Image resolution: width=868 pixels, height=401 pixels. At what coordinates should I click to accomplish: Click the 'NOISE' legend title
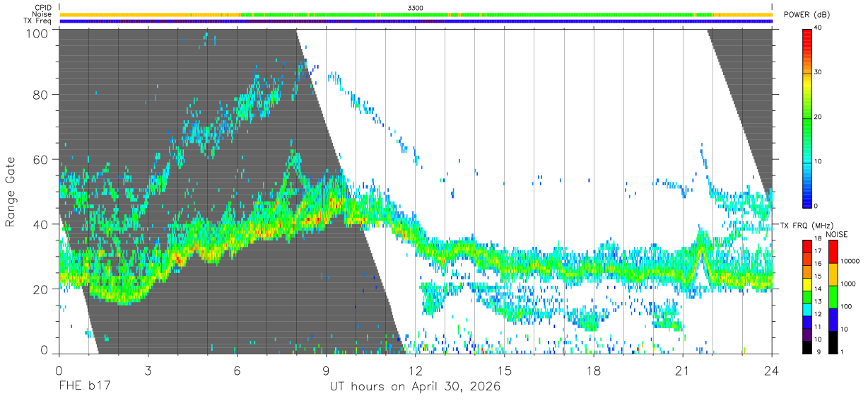click(x=838, y=234)
